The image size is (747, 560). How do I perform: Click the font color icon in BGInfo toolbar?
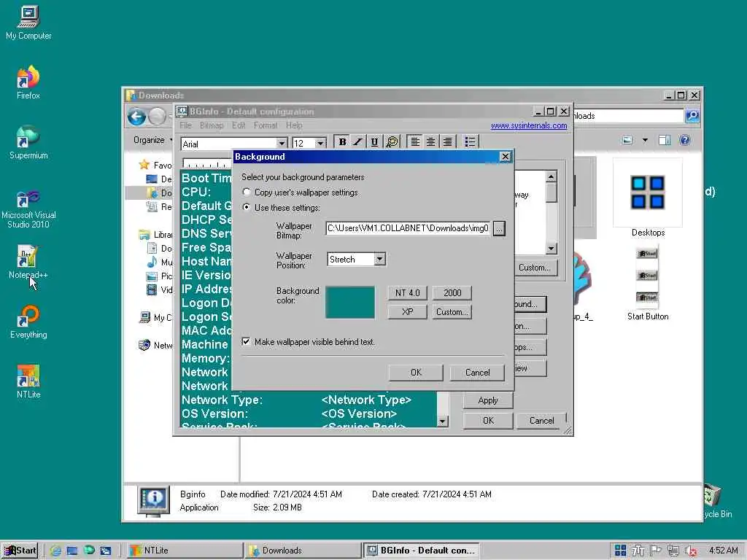click(392, 142)
